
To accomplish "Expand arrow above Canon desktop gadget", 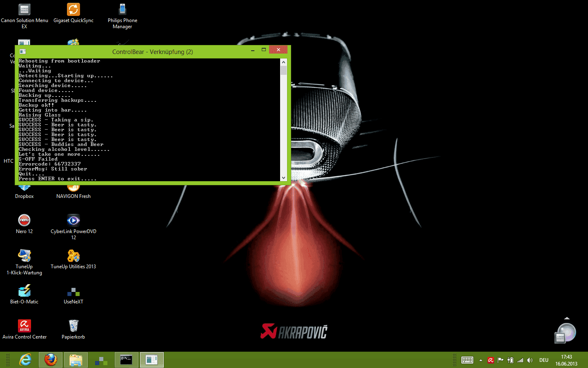I will point(567,318).
